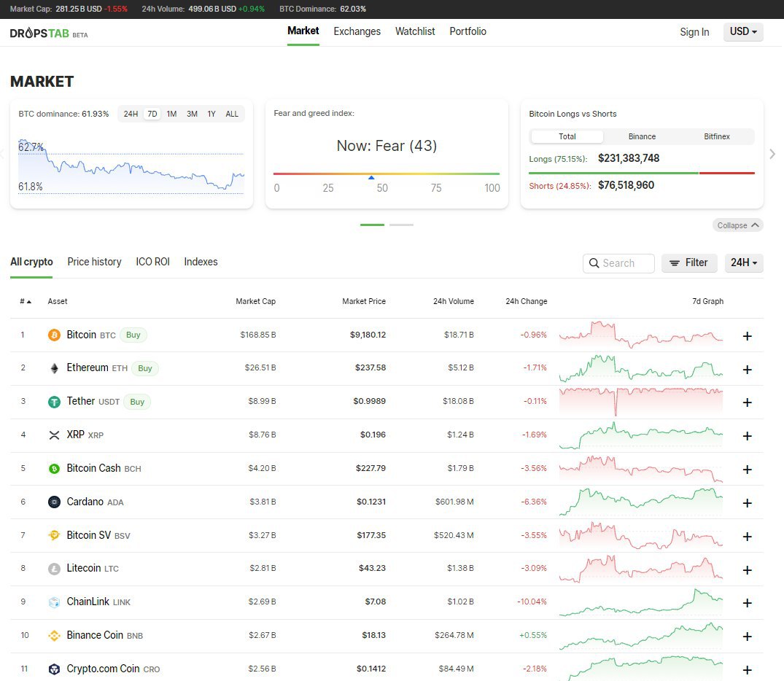Click the Ethereum diamond logo icon
Image resolution: width=784 pixels, height=681 pixels.
[x=54, y=368]
